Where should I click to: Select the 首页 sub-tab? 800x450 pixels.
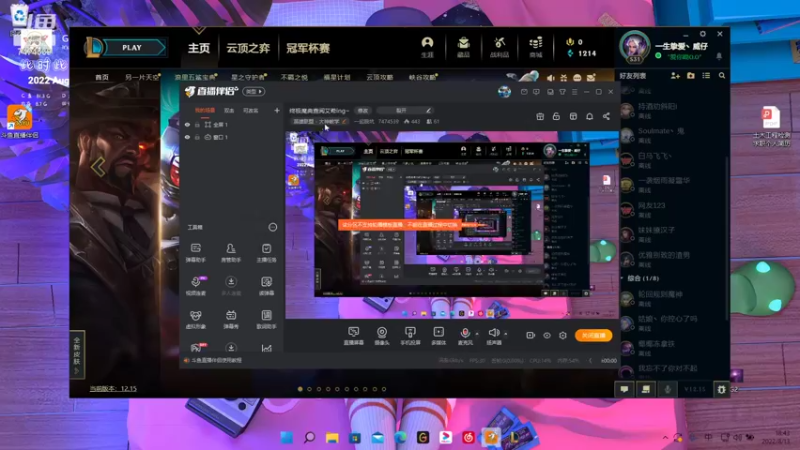(102, 77)
